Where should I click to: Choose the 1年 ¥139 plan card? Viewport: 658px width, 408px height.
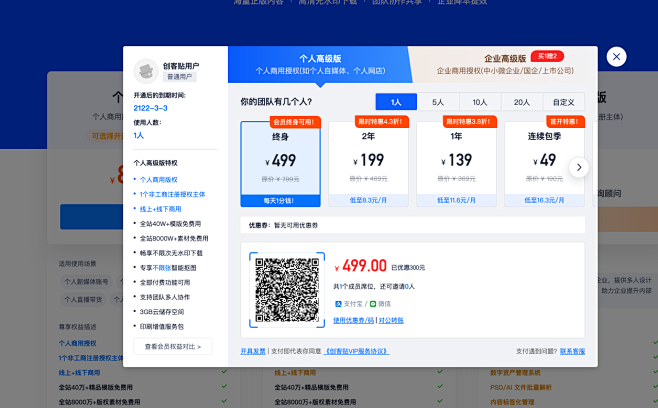456,164
